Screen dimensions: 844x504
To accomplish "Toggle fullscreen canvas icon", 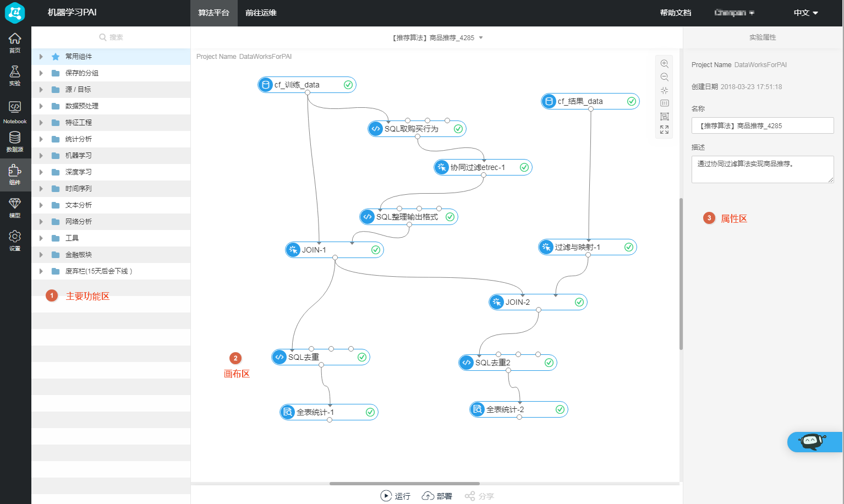I will (665, 130).
